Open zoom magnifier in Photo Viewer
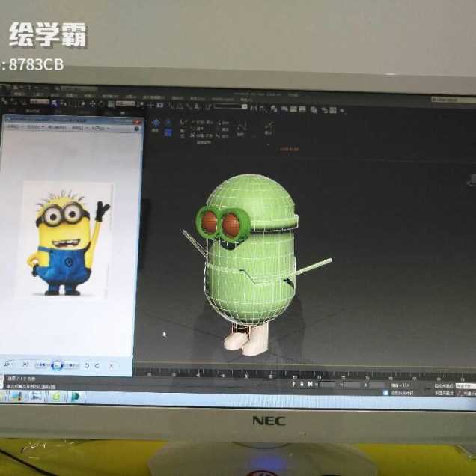The height and width of the screenshot is (476, 476). [7, 364]
